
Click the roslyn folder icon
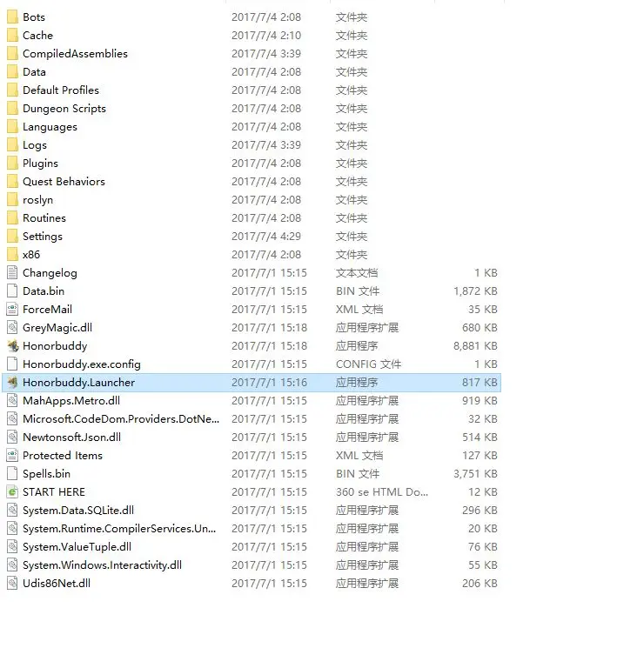click(x=12, y=199)
